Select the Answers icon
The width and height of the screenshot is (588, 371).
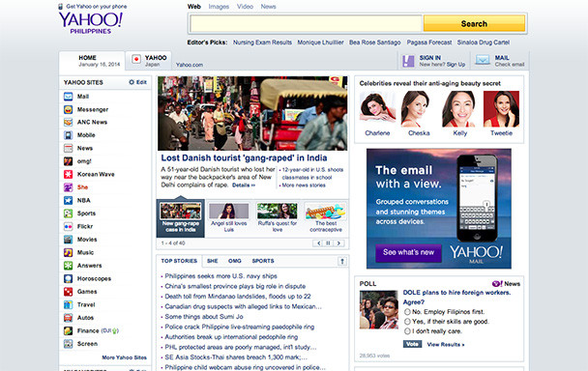[x=68, y=266]
